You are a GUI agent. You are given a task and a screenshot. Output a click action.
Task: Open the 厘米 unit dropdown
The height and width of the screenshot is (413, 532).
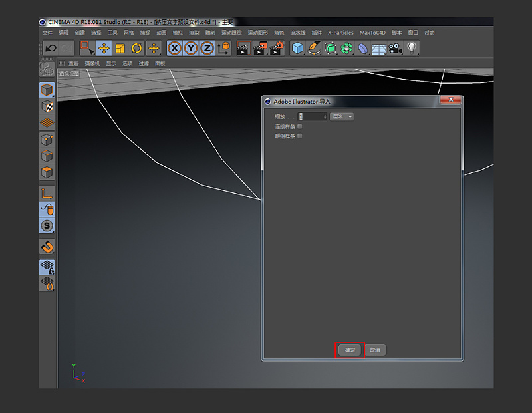pyautogui.click(x=342, y=116)
